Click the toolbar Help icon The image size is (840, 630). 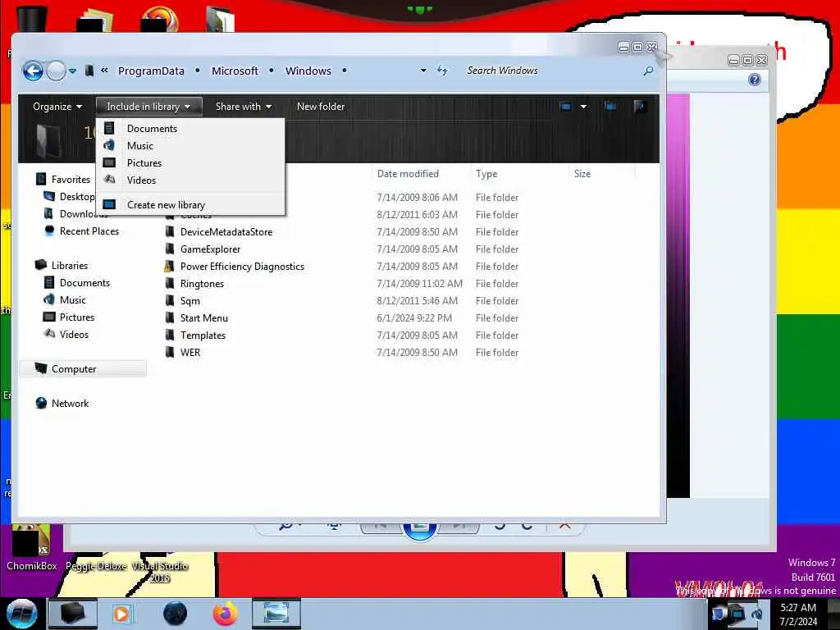[x=639, y=107]
